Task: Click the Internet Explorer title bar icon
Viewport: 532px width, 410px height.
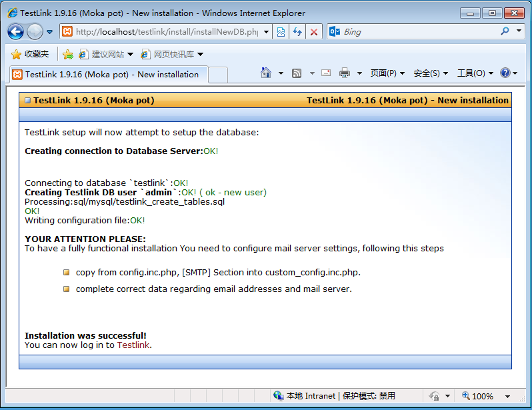Action: (x=13, y=13)
